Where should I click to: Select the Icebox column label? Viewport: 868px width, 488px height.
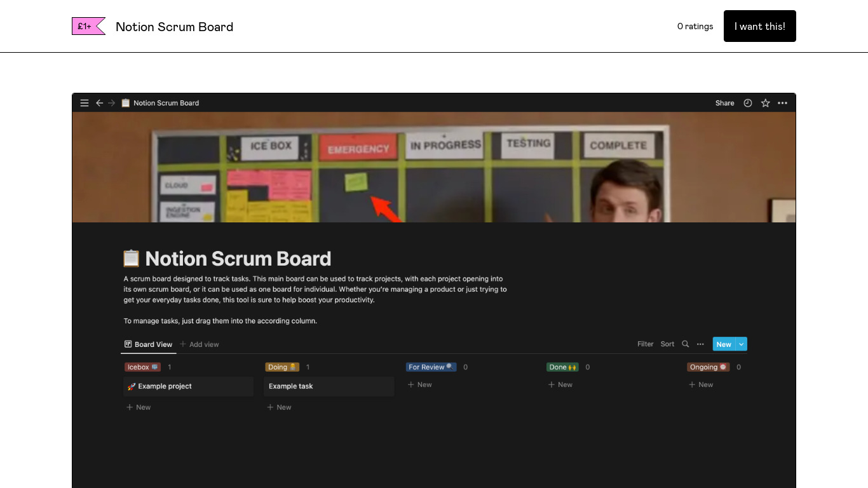click(x=142, y=367)
